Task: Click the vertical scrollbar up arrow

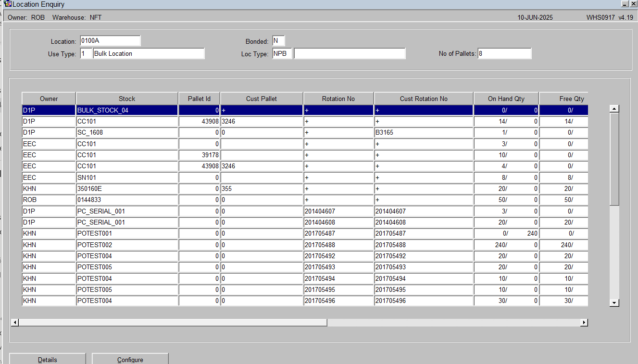Action: [x=614, y=109]
